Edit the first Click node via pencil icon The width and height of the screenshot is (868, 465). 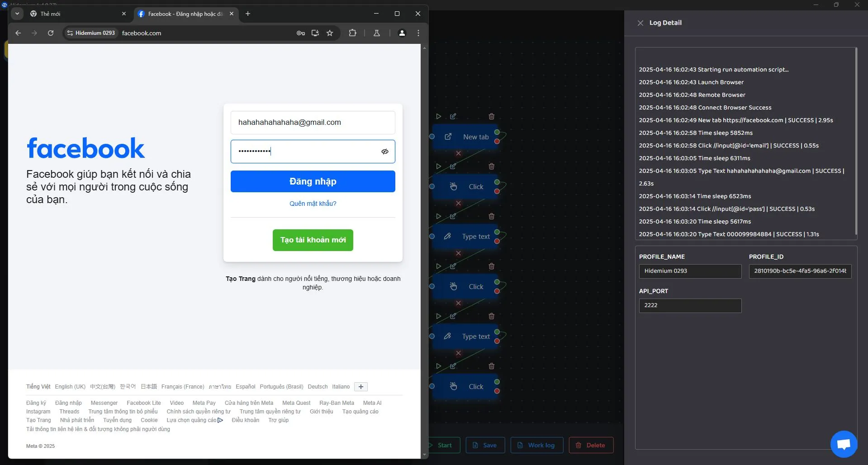tap(453, 166)
